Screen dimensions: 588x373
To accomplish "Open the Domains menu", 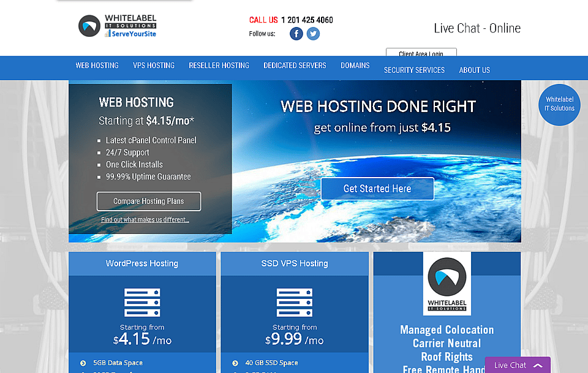I will pos(355,66).
